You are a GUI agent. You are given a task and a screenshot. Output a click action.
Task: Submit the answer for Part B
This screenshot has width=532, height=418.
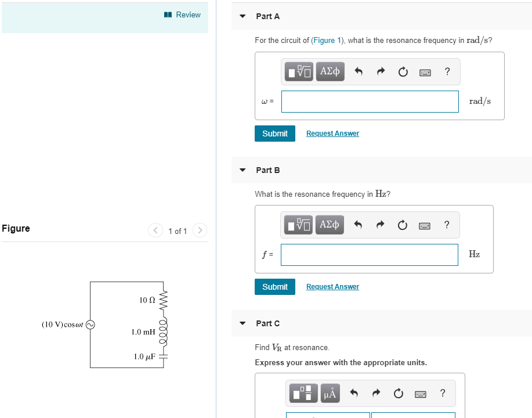tap(274, 286)
